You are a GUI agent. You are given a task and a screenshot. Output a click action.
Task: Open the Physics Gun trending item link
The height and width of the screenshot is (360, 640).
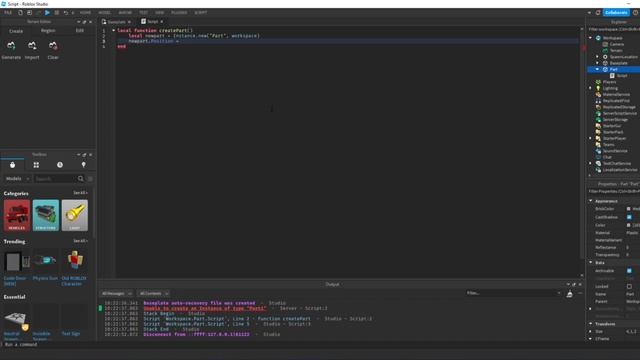pos(45,278)
